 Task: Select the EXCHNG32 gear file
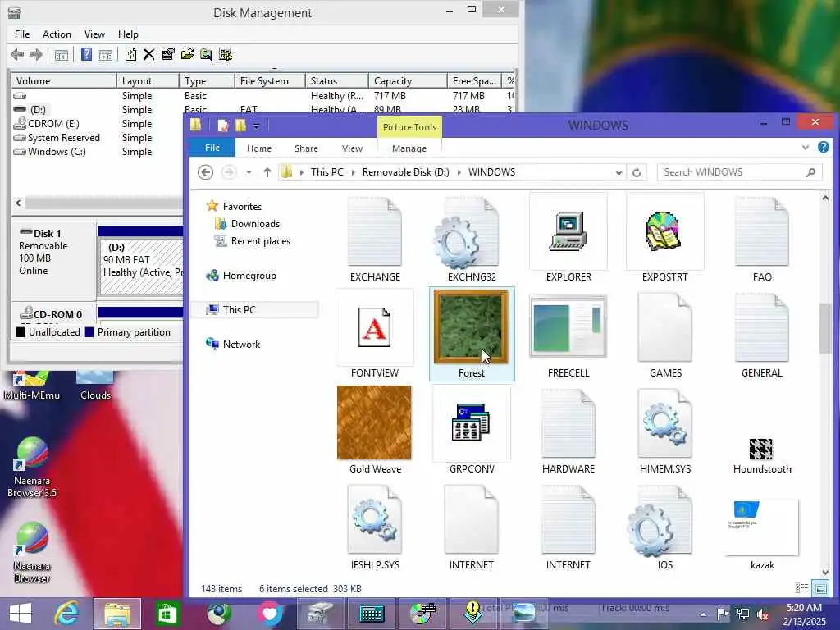[x=472, y=239]
